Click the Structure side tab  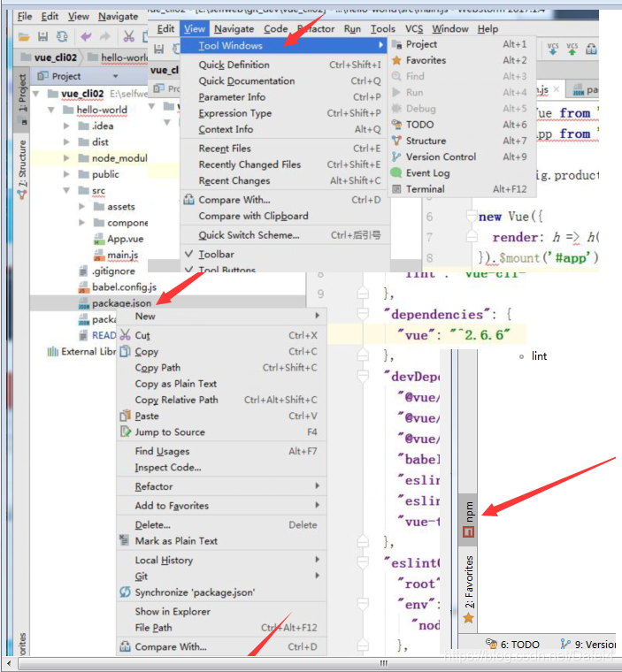click(x=22, y=170)
